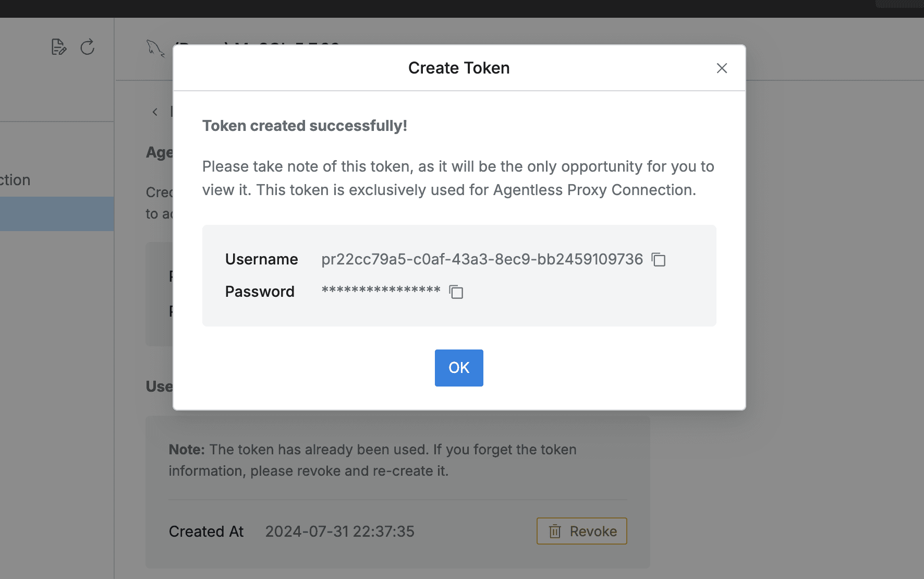The width and height of the screenshot is (924, 579).
Task: Click the partially visible 'ction' sidebar label
Action: pyautogui.click(x=15, y=179)
